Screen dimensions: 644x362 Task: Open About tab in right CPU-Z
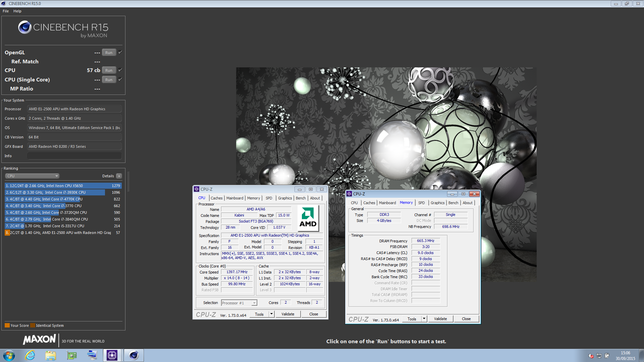coord(468,203)
